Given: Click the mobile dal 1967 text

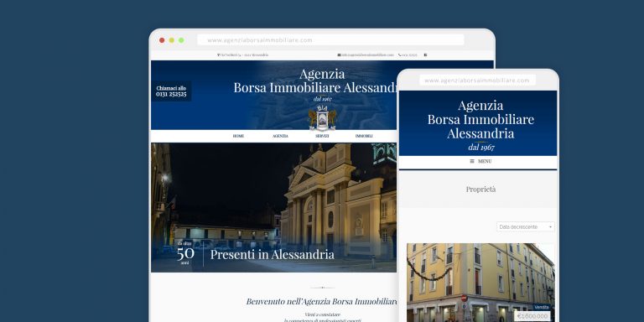Looking at the screenshot, I should 481,147.
